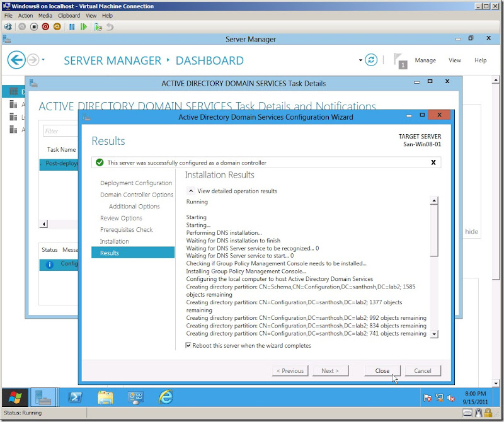
Task: Click the muted volume icon in system tray
Action: (450, 398)
